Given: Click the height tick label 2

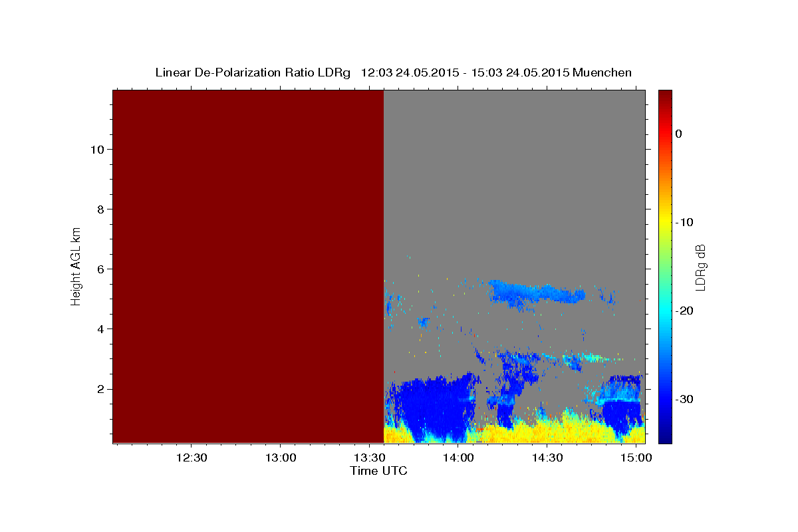Looking at the screenshot, I should (x=99, y=389).
